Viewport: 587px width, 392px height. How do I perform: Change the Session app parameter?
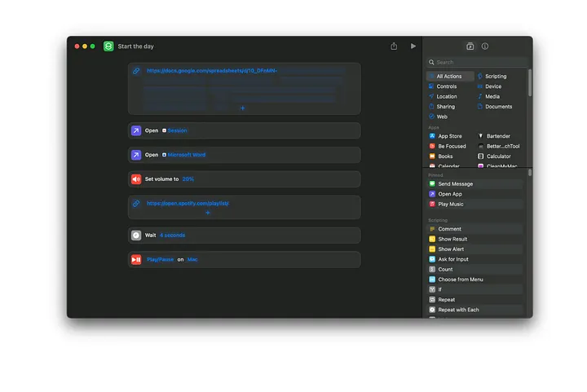[x=174, y=130]
